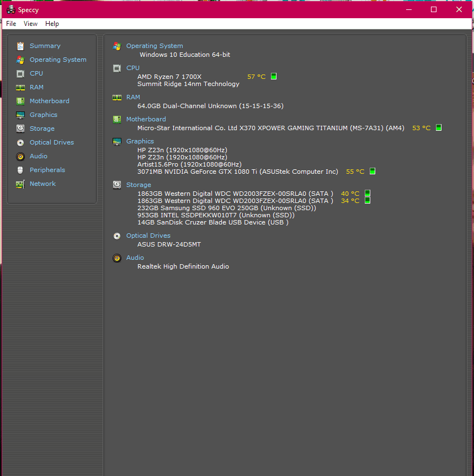The width and height of the screenshot is (474, 476).
Task: Select Summary in the sidebar
Action: point(45,46)
